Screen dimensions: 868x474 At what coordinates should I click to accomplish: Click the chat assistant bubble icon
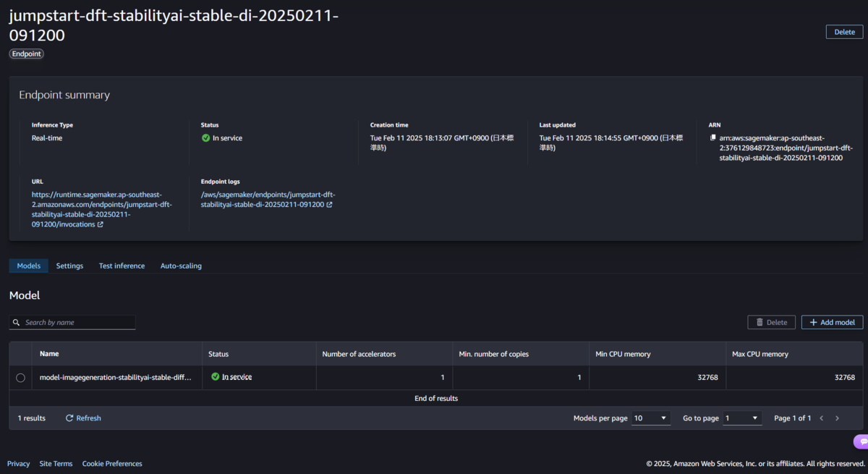click(x=861, y=441)
